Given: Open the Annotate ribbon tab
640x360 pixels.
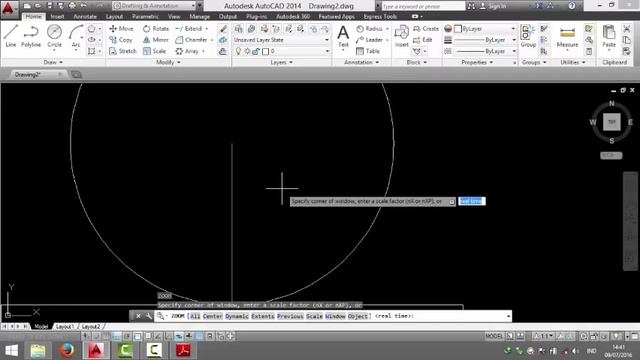Looking at the screenshot, I should click(x=85, y=16).
